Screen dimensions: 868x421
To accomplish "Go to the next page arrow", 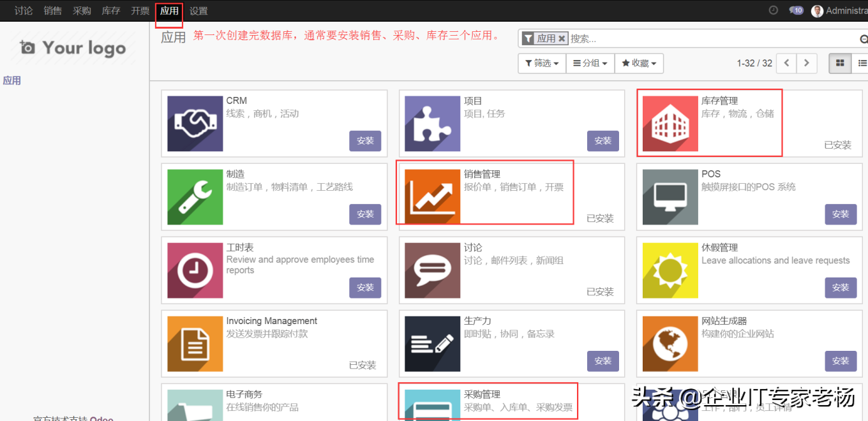I will [x=807, y=63].
